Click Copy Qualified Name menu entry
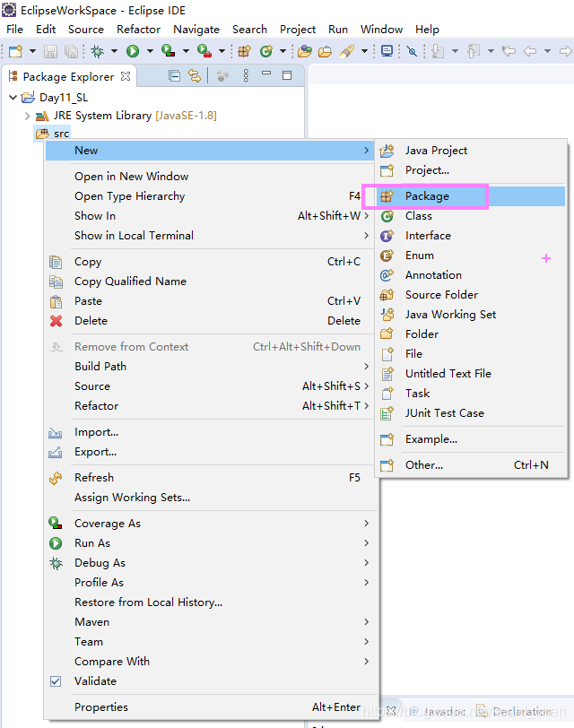The width and height of the screenshot is (574, 728). tap(210, 281)
